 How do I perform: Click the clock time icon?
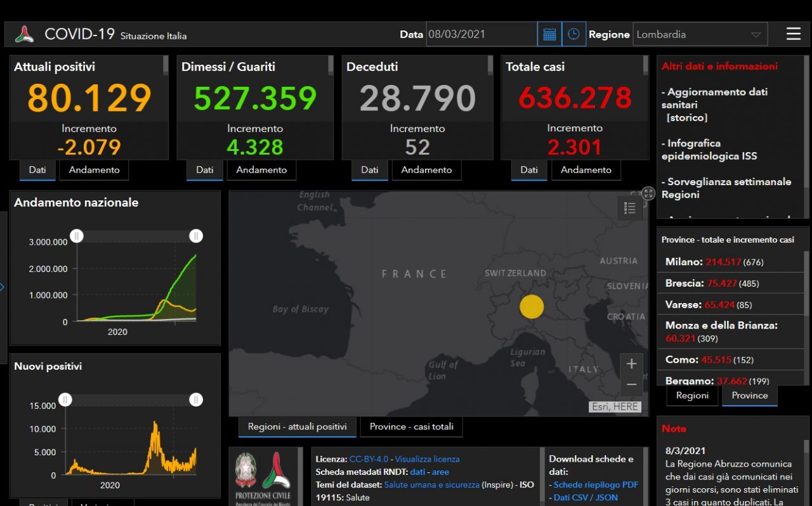573,34
